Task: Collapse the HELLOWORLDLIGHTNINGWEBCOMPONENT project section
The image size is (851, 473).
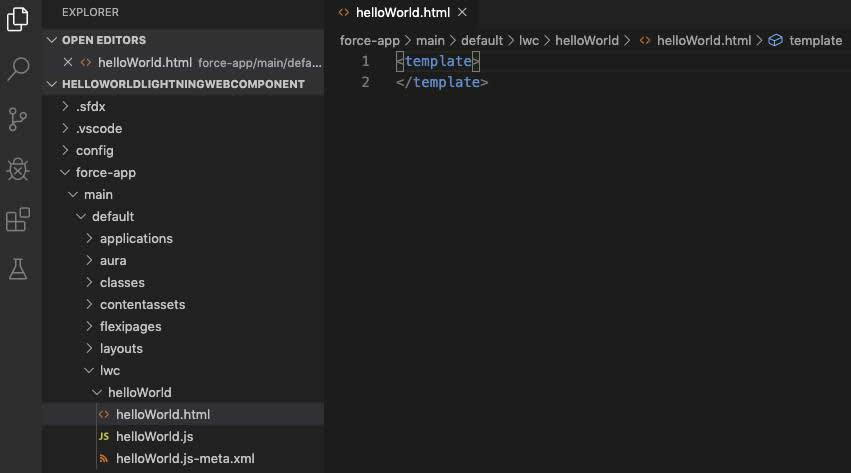Action: coord(52,84)
